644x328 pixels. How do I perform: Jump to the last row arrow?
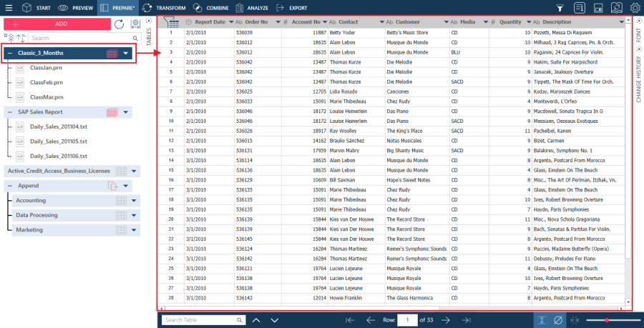pos(466,319)
